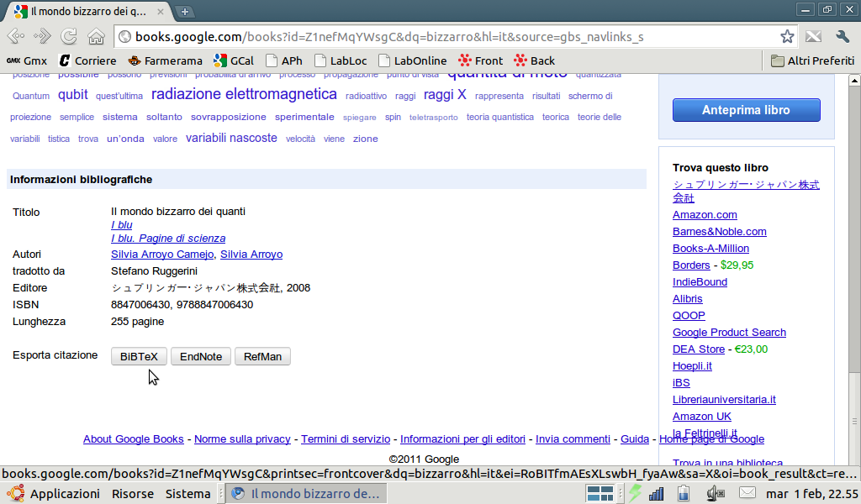Bookmark this page with the star icon

[787, 36]
